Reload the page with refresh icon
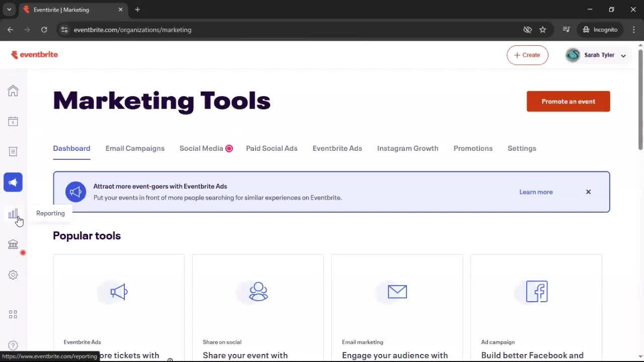Viewport: 644px width, 362px height. coord(44,30)
